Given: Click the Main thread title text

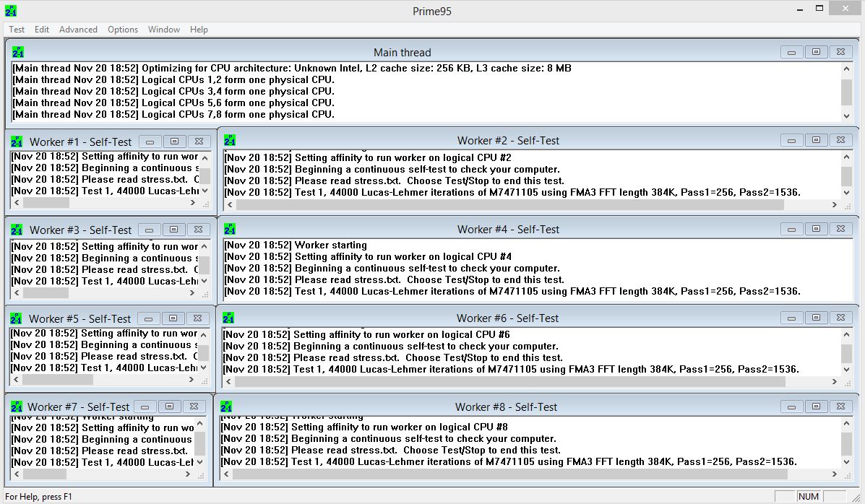Looking at the screenshot, I should click(403, 53).
